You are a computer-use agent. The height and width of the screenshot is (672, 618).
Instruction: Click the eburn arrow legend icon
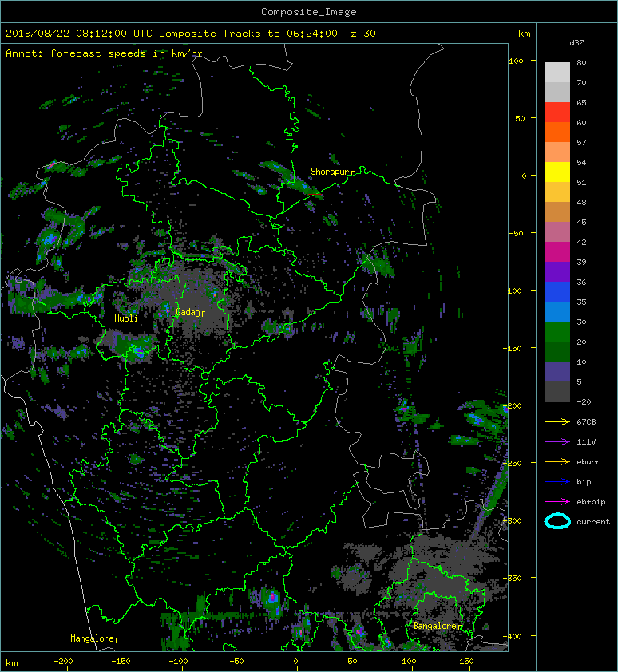pos(557,462)
